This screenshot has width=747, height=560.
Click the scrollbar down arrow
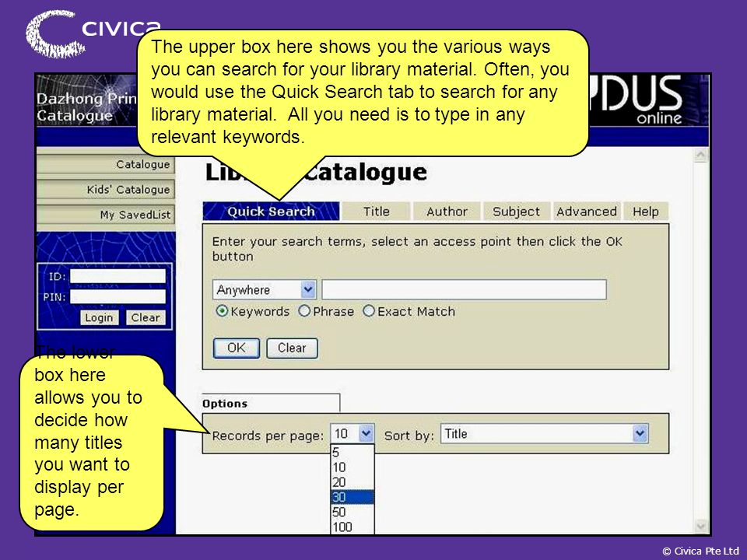click(701, 526)
